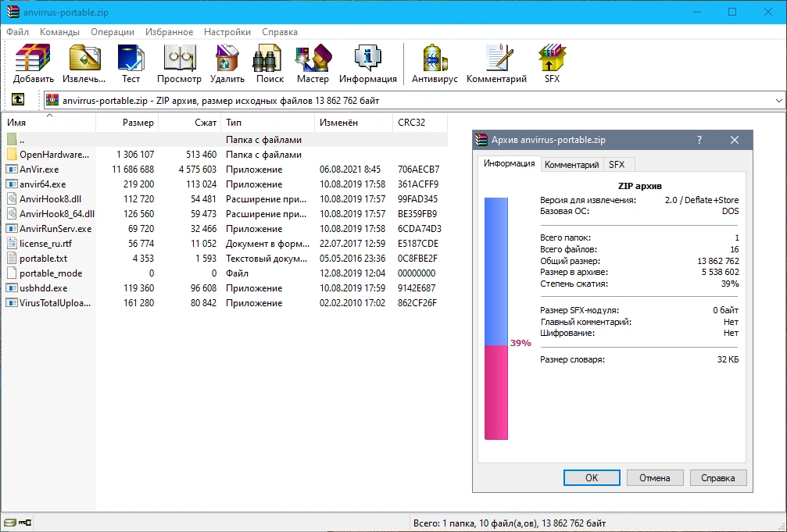The image size is (787, 532).
Task: Run the Тест archive test icon
Action: point(131,58)
